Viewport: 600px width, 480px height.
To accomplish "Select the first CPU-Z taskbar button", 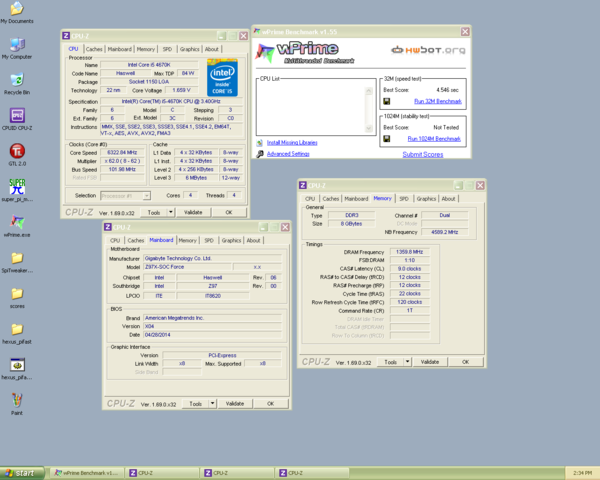I will click(162, 473).
